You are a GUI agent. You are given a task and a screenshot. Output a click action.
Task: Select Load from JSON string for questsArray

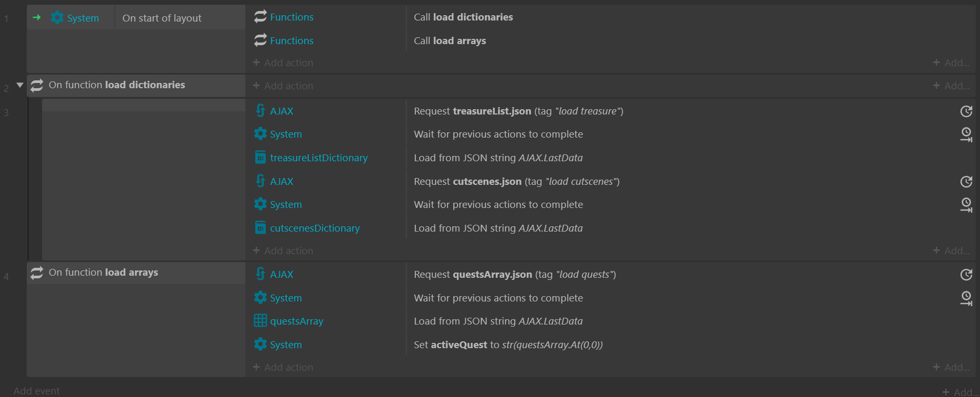point(498,321)
